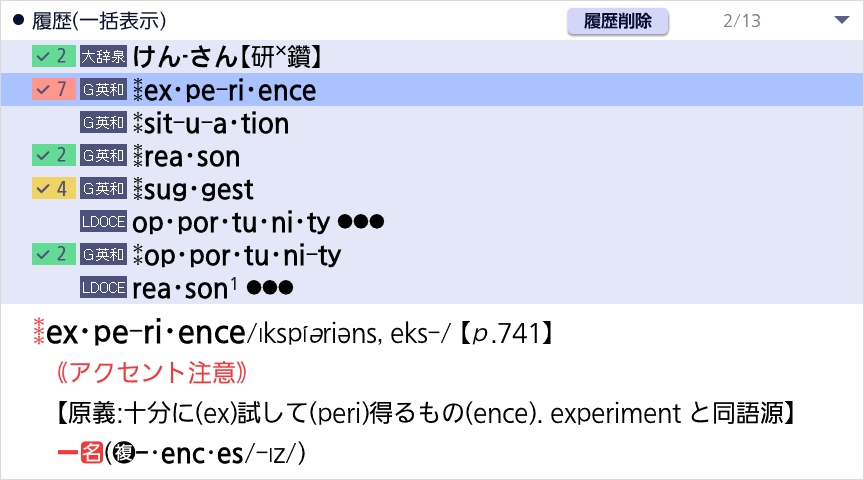Select the rea·son G英和 history entry

[190, 157]
